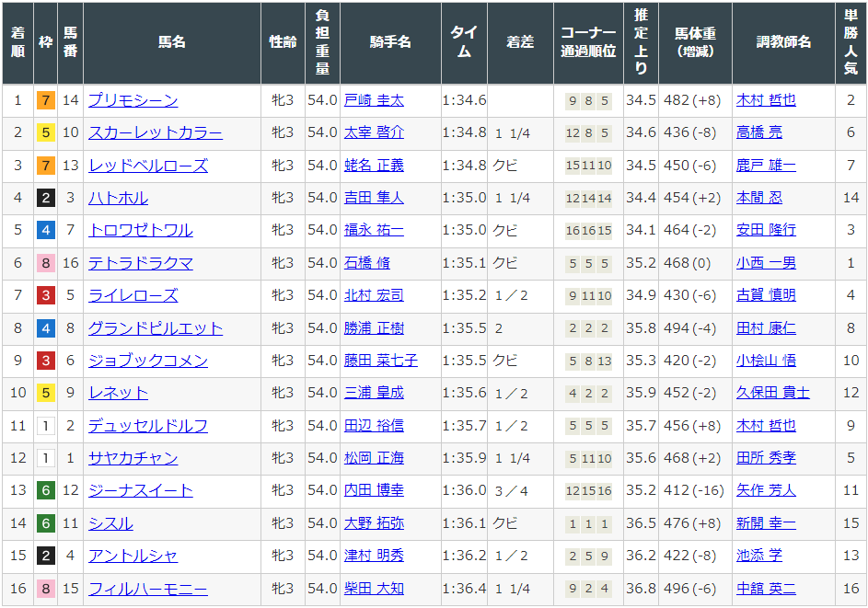Open horse page for アントルシャ

pyautogui.click(x=133, y=556)
